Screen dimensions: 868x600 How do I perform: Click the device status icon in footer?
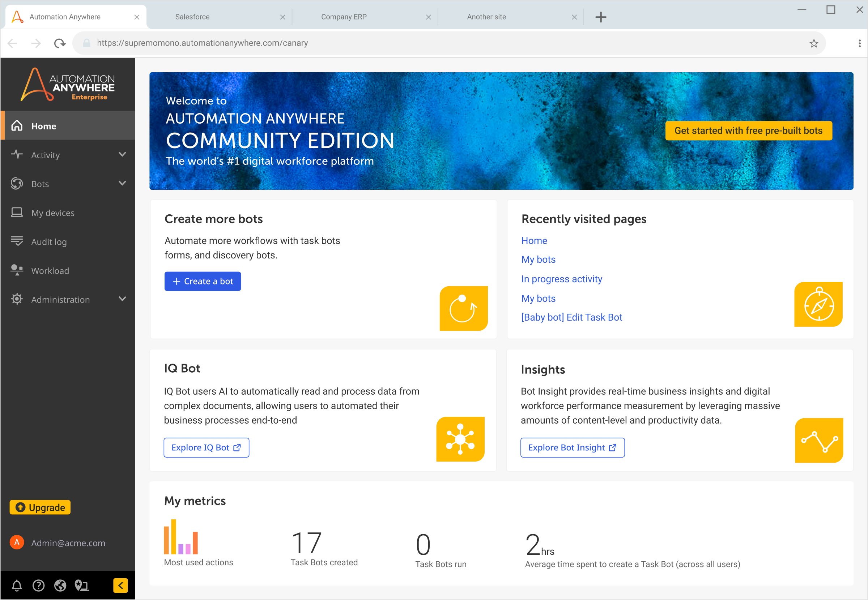(82, 585)
